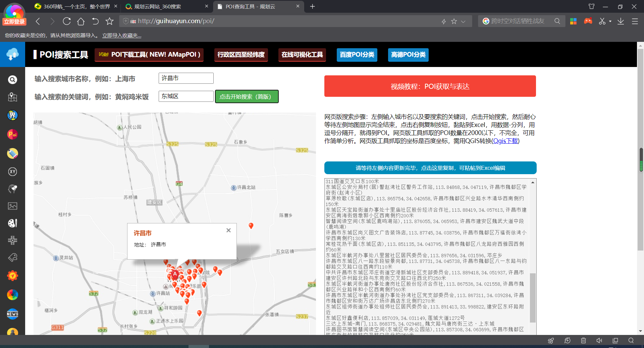
Task: Open the browser downloads icon
Action: [621, 21]
